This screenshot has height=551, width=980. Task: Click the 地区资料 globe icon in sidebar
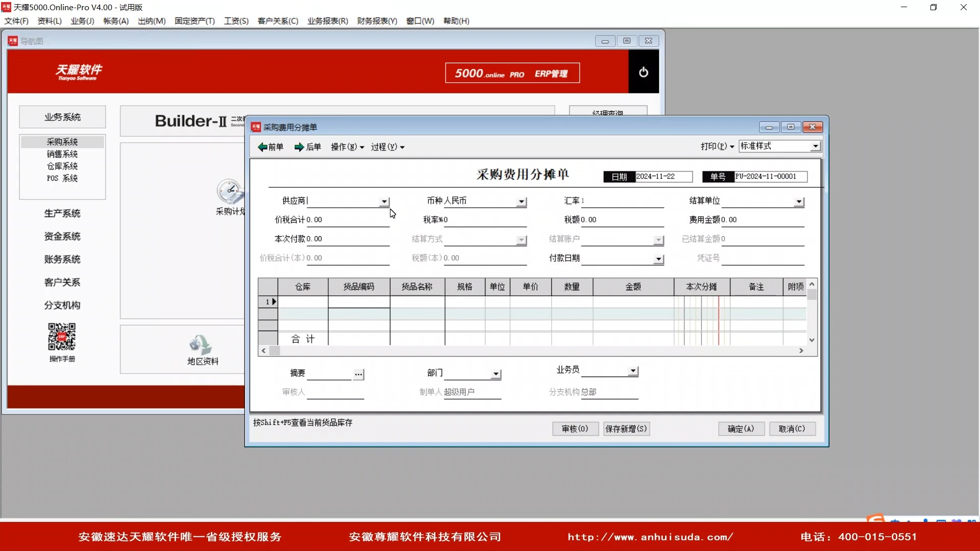coord(200,346)
